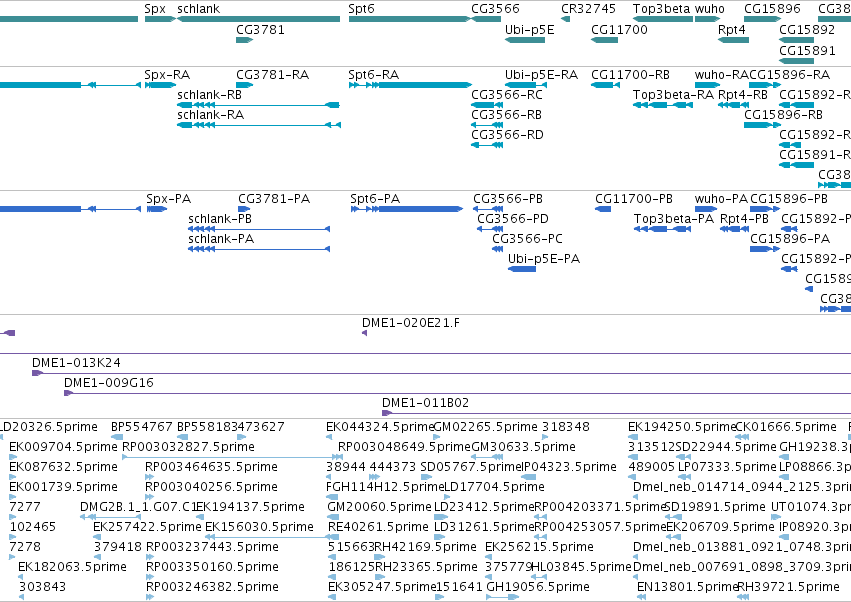This screenshot has height=602, width=851.
Task: Click the CG3781-PA protein label
Action: pyautogui.click(x=274, y=199)
